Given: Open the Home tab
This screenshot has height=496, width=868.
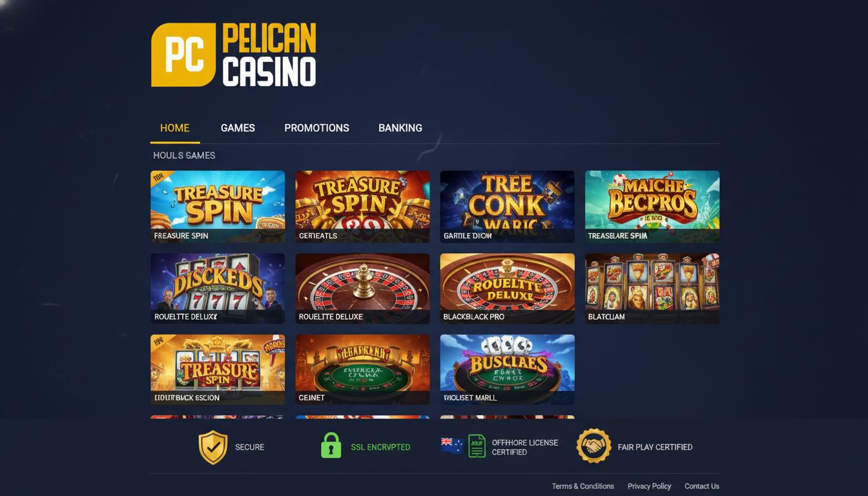Looking at the screenshot, I should 175,128.
